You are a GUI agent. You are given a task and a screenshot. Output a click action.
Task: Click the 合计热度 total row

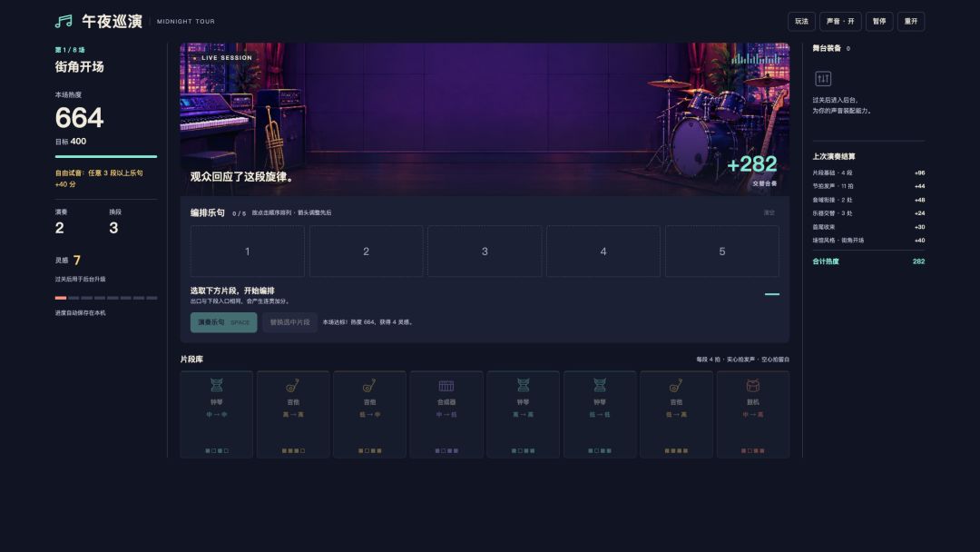pos(868,261)
